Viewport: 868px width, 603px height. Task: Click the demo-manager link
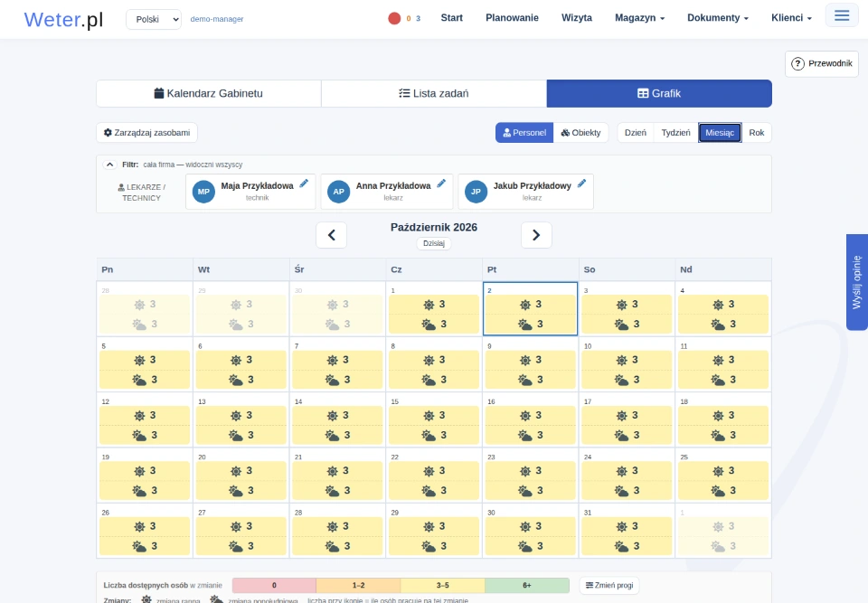pos(217,19)
